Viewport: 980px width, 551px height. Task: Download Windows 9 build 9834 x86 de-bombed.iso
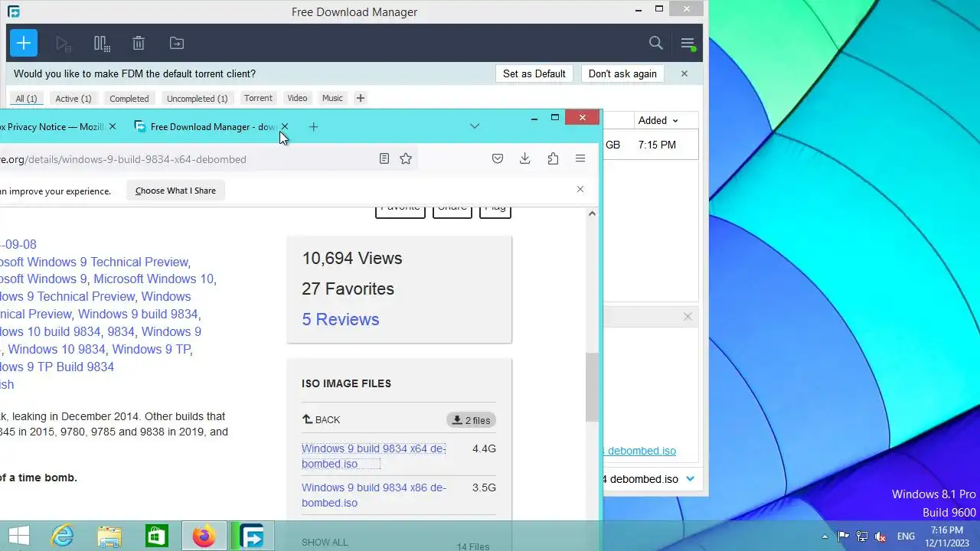point(374,495)
